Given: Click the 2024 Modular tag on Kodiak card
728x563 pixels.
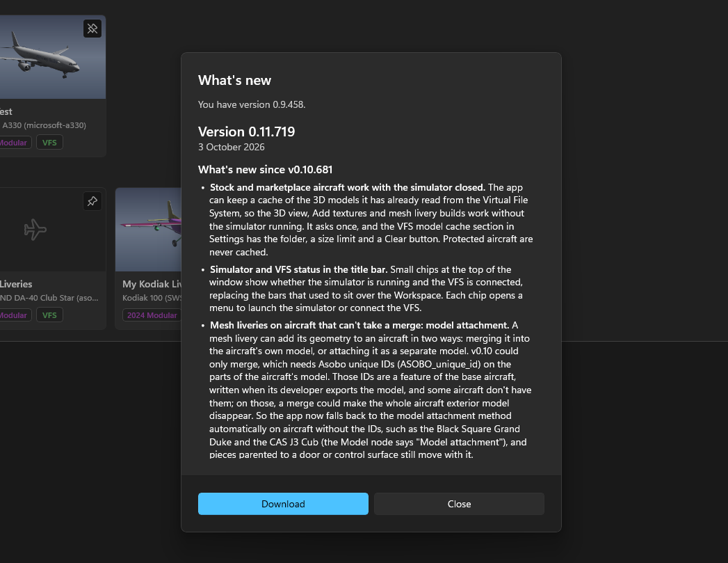Looking at the screenshot, I should coord(152,315).
